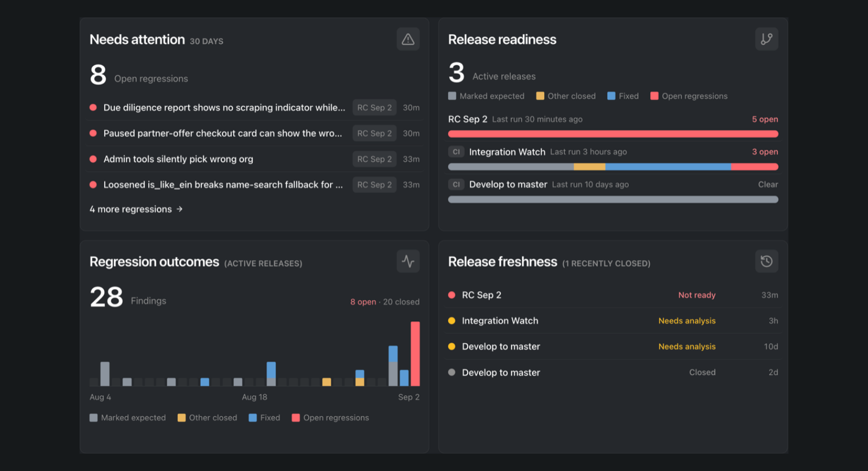Click the Open regressions swatch in Regression outcomes legend
Image resolution: width=868 pixels, height=471 pixels.
point(296,418)
